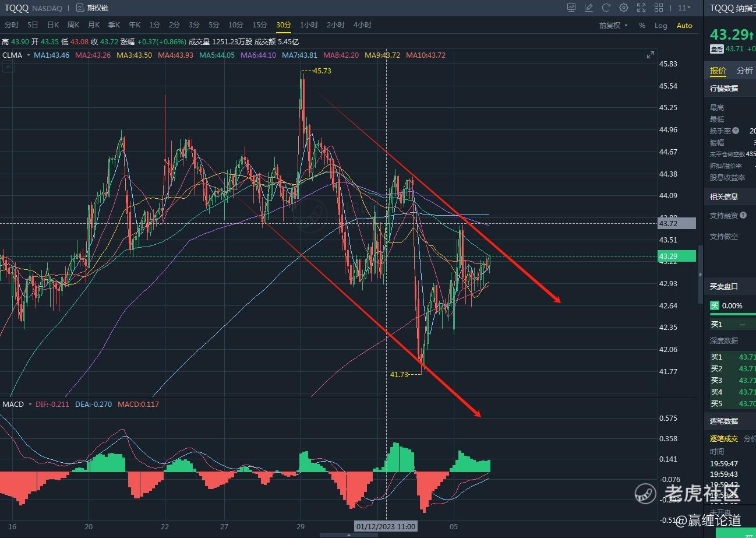This screenshot has height=538, width=756.
Task: Click the MA5:44.05 indicator label
Action: 217,55
